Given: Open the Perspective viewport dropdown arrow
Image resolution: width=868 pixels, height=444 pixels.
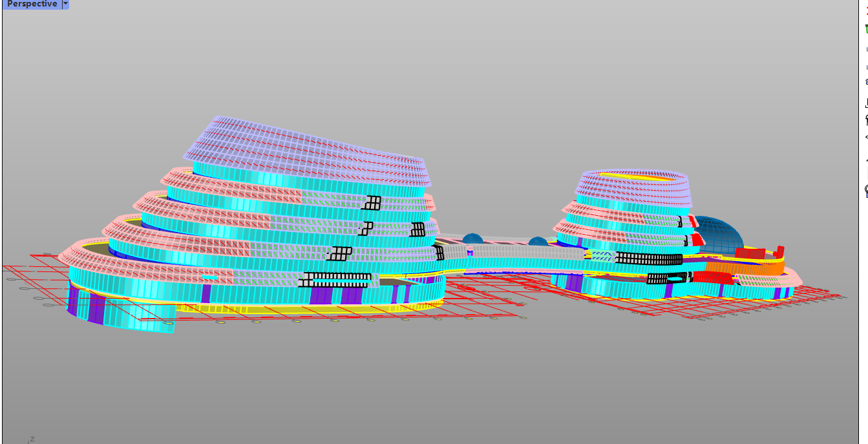Looking at the screenshot, I should coord(65,4).
